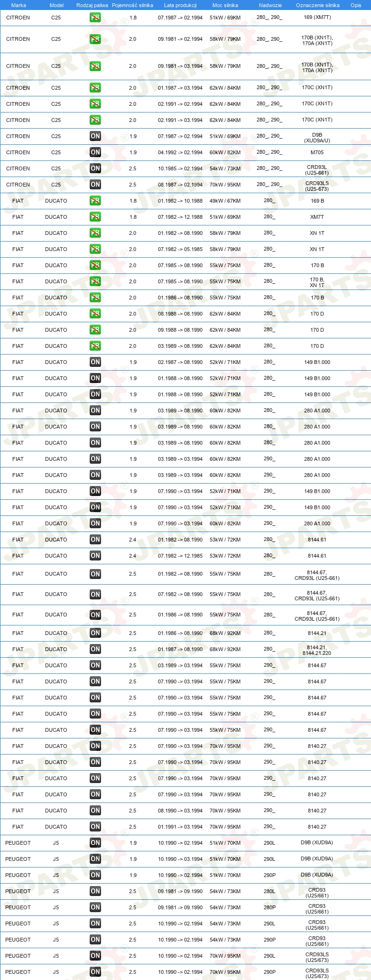Select engine code '169 (XM7T)' cell
Viewport: 371px width, 980px height.
[317, 17]
